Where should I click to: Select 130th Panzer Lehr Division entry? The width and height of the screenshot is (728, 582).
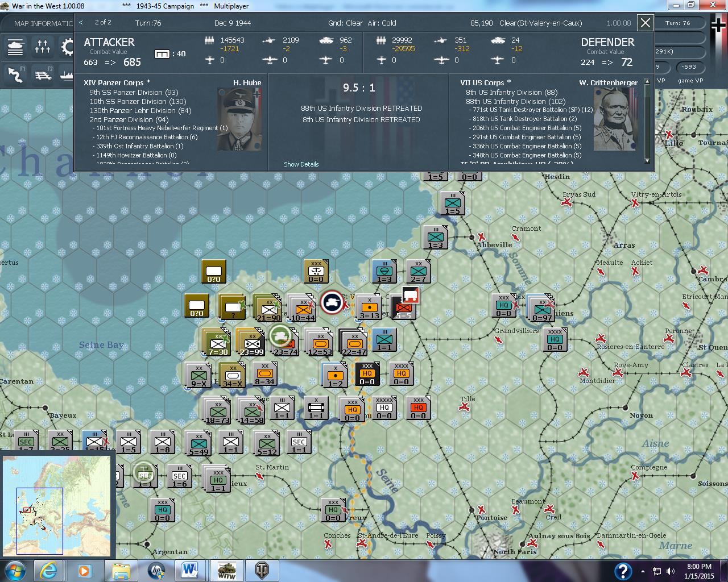point(140,110)
